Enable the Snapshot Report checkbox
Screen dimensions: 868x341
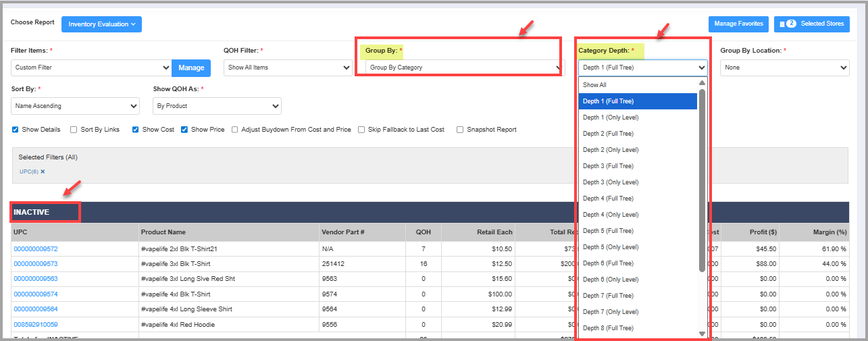pos(460,130)
